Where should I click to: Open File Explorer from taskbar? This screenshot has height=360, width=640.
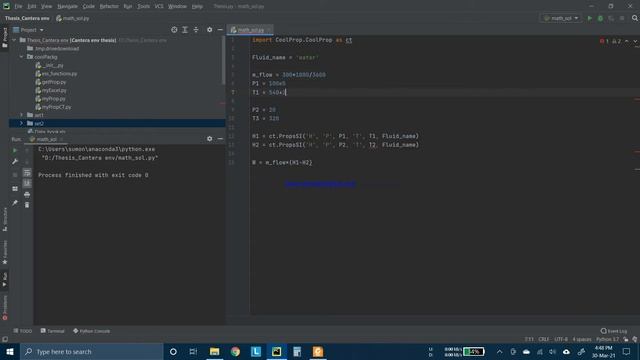[x=214, y=351]
